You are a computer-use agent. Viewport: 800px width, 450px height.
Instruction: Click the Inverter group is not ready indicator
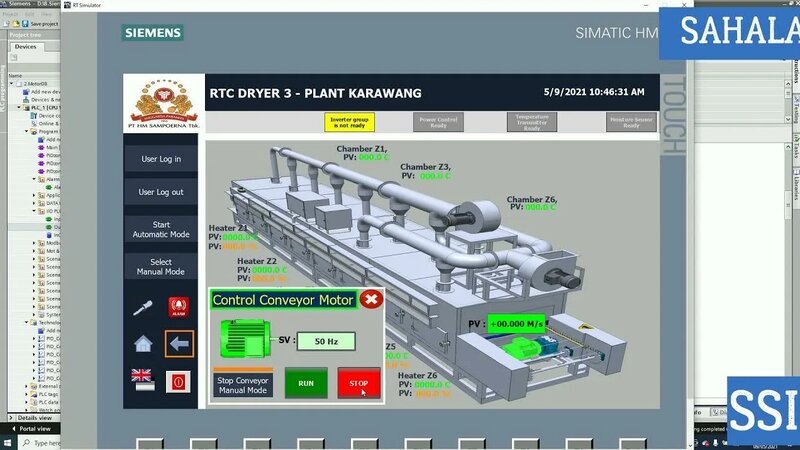point(349,122)
